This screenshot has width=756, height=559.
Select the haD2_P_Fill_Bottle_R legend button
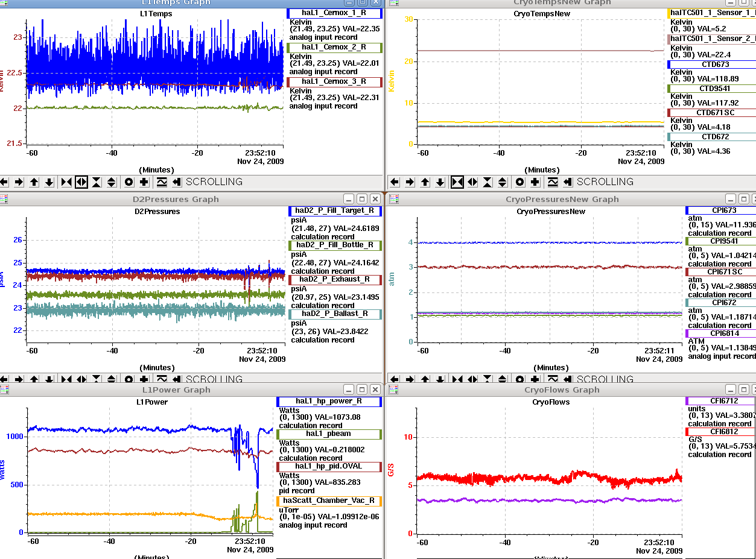334,245
